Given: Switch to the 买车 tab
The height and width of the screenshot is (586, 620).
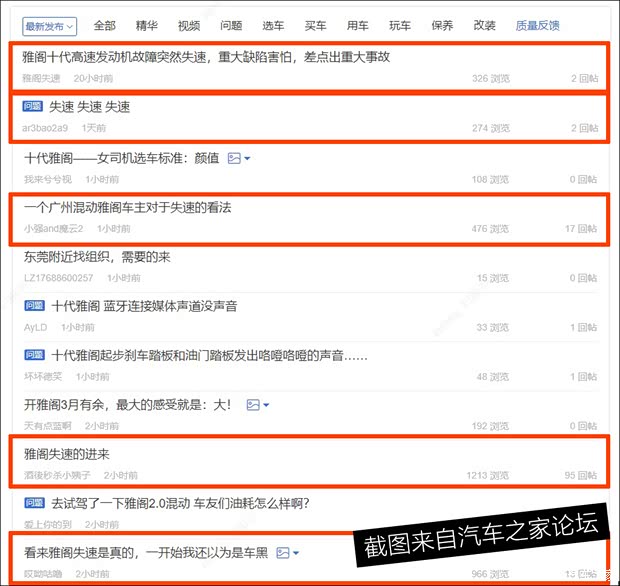Looking at the screenshot, I should tap(316, 26).
